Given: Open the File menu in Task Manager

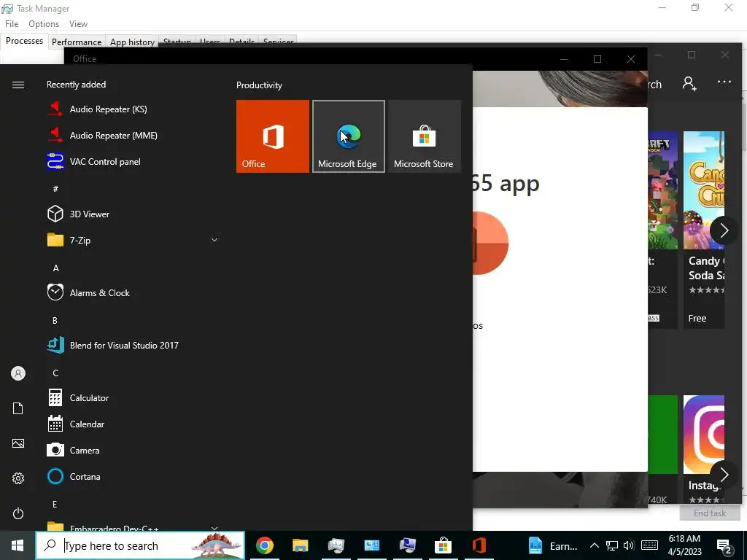Looking at the screenshot, I should [x=12, y=24].
